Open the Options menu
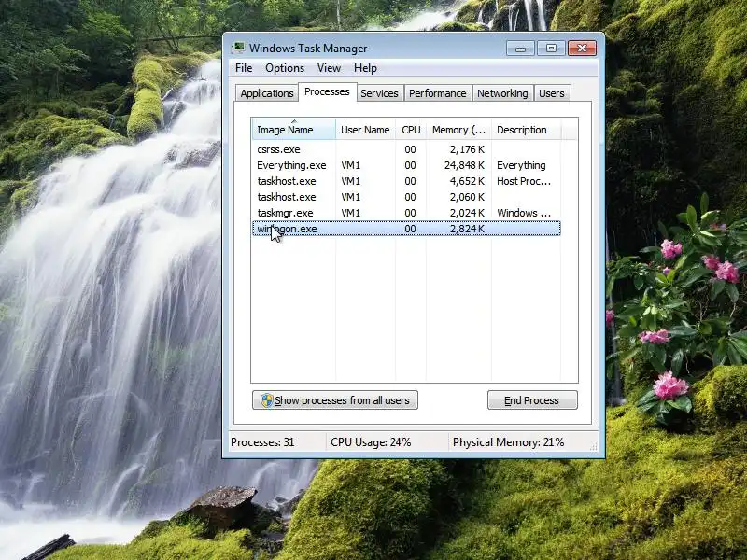 (285, 68)
